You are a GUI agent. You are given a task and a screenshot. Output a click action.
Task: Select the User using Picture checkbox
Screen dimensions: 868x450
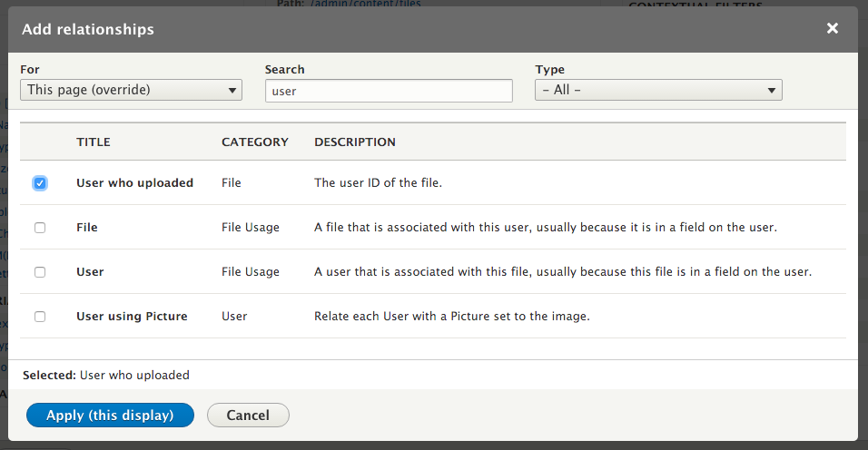(40, 317)
